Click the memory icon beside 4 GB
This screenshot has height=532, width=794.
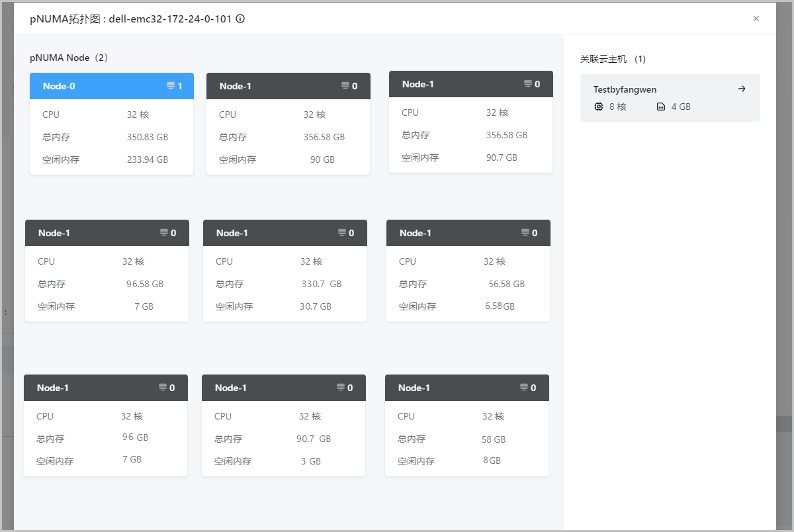[661, 107]
